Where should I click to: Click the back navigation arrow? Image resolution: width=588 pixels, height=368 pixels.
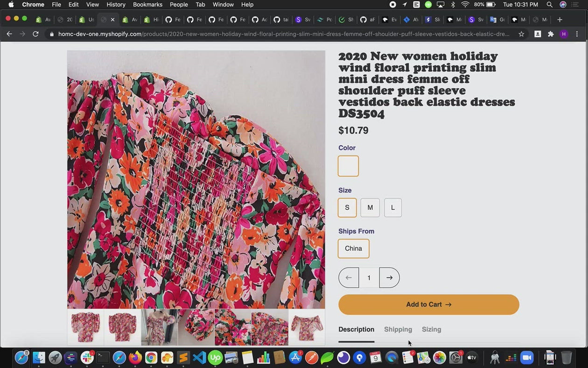point(9,34)
